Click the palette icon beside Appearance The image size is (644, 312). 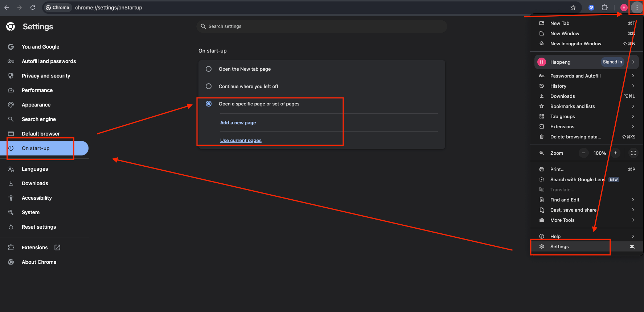(x=11, y=105)
